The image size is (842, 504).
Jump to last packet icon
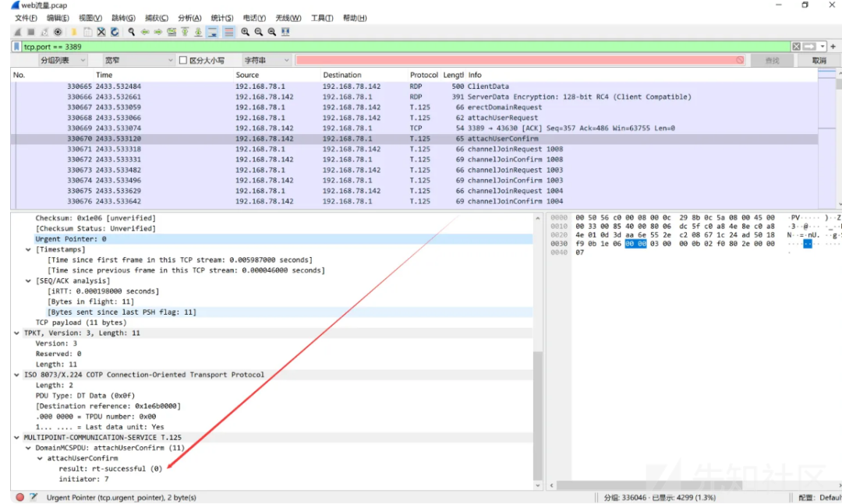click(198, 32)
